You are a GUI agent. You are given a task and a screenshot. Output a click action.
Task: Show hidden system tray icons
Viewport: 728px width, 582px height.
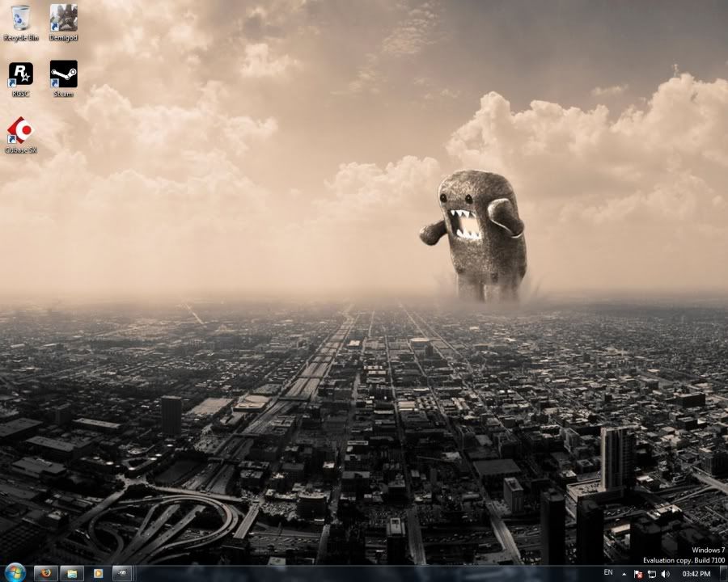(x=625, y=573)
